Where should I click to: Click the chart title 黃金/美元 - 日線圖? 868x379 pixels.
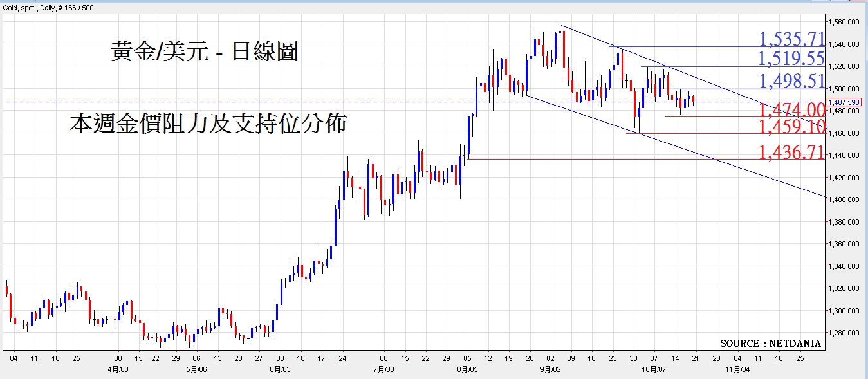coord(205,51)
